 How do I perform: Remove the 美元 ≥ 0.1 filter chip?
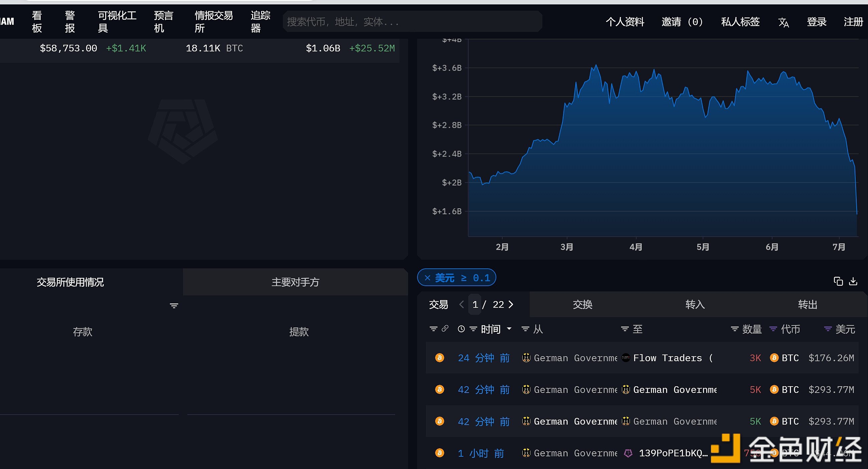pyautogui.click(x=427, y=278)
